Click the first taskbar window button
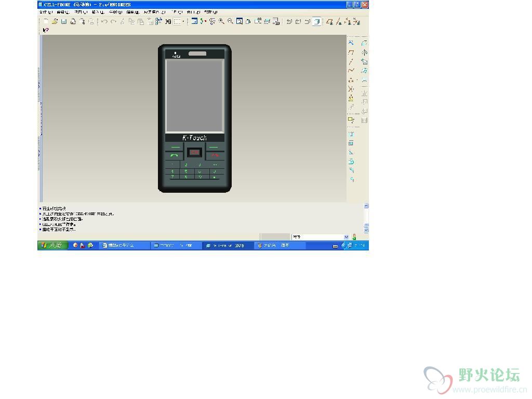The image size is (532, 399). point(125,245)
